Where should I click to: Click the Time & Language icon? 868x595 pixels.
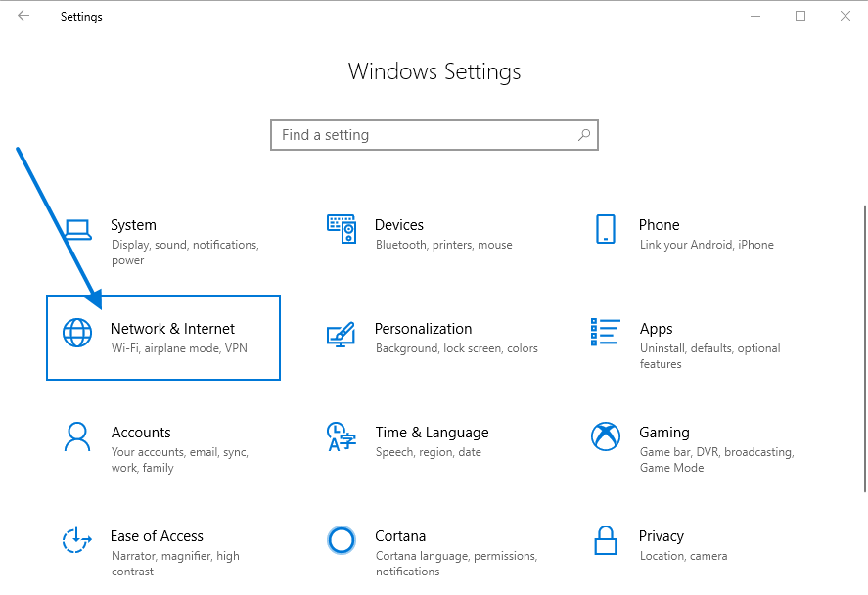341,436
